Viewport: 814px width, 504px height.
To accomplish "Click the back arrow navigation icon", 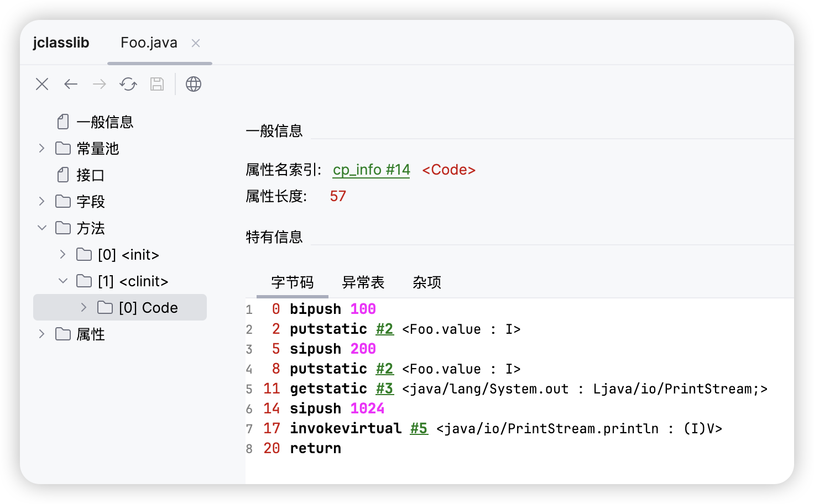I will tap(71, 84).
